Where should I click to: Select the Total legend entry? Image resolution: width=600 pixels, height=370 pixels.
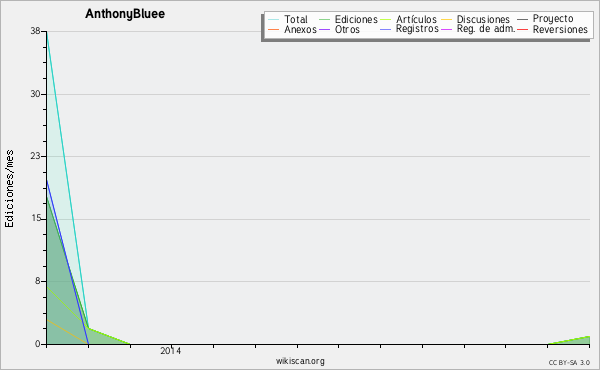click(288, 19)
